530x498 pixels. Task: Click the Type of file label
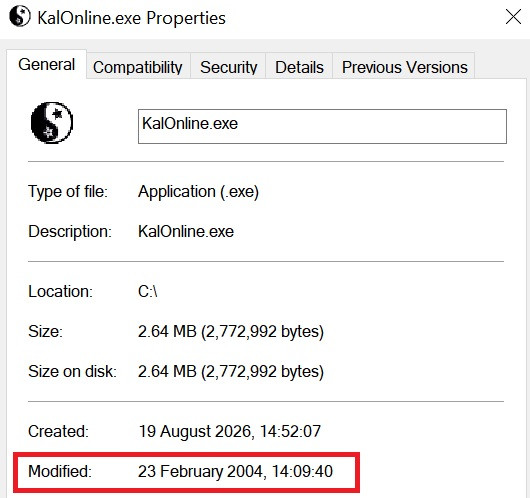tap(68, 192)
